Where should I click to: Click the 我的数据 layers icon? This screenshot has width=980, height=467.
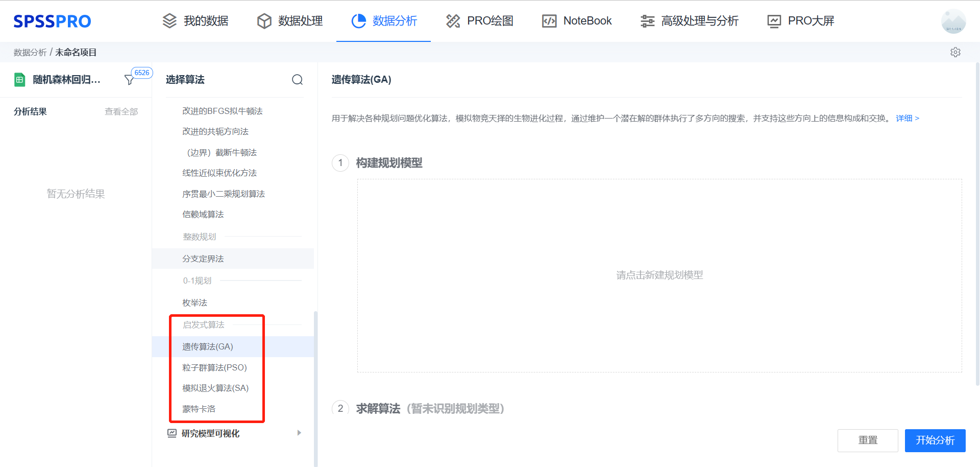click(169, 21)
